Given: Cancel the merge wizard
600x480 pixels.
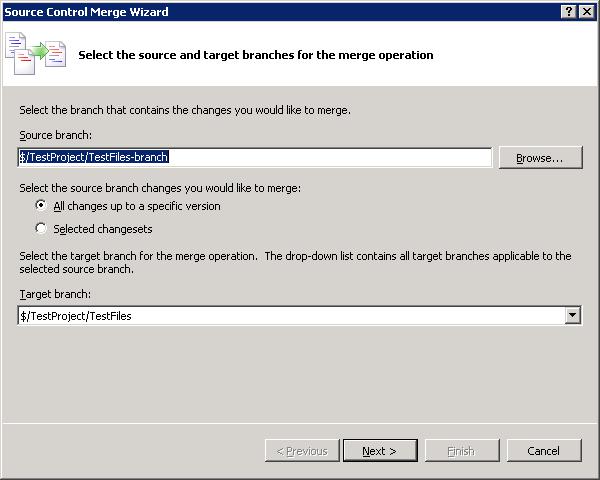Looking at the screenshot, I should pos(543,451).
